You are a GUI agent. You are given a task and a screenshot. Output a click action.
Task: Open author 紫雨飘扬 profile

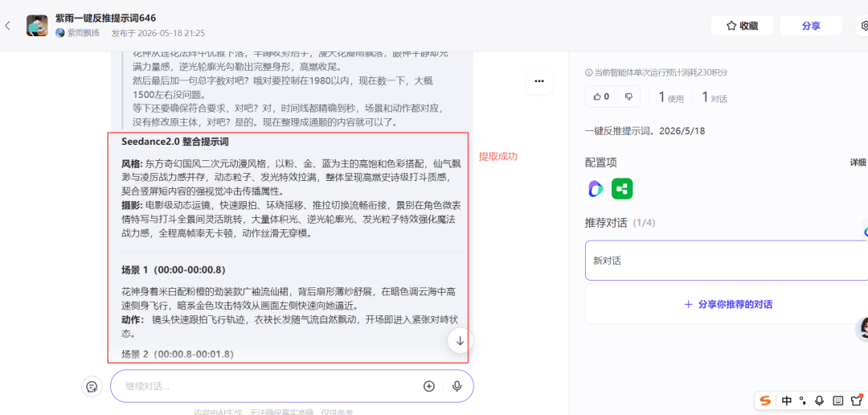(x=78, y=33)
